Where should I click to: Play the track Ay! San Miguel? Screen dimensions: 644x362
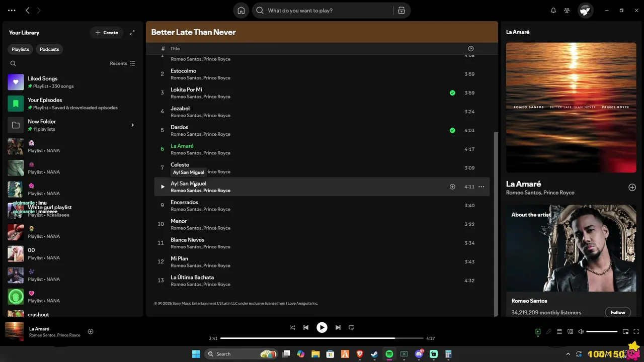[x=163, y=187]
